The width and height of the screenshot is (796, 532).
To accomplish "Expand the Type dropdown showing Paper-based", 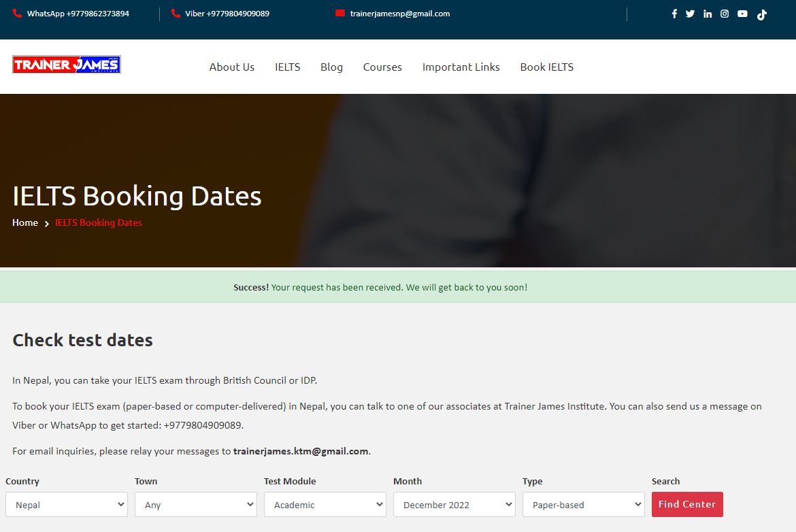I will [x=584, y=505].
